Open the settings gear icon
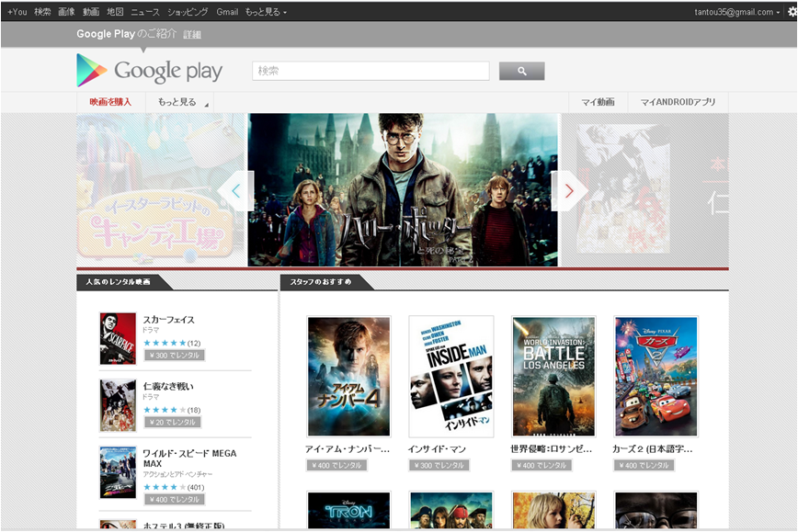Image resolution: width=798 pixels, height=532 pixels. pos(792,12)
